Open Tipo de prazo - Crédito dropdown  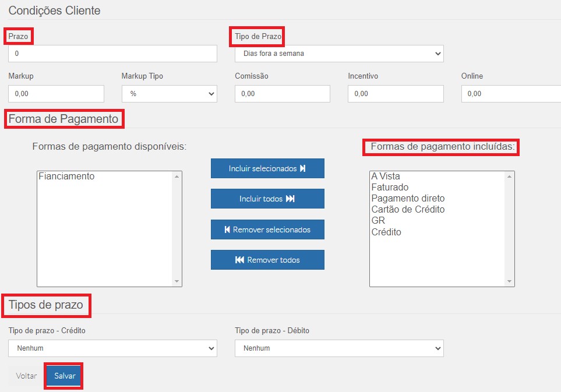[x=112, y=348]
